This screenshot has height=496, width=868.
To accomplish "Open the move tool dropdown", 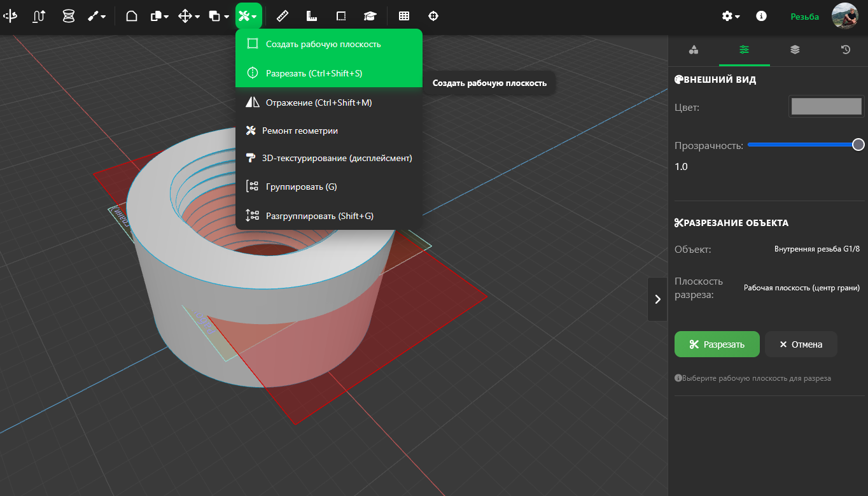I will [x=188, y=17].
